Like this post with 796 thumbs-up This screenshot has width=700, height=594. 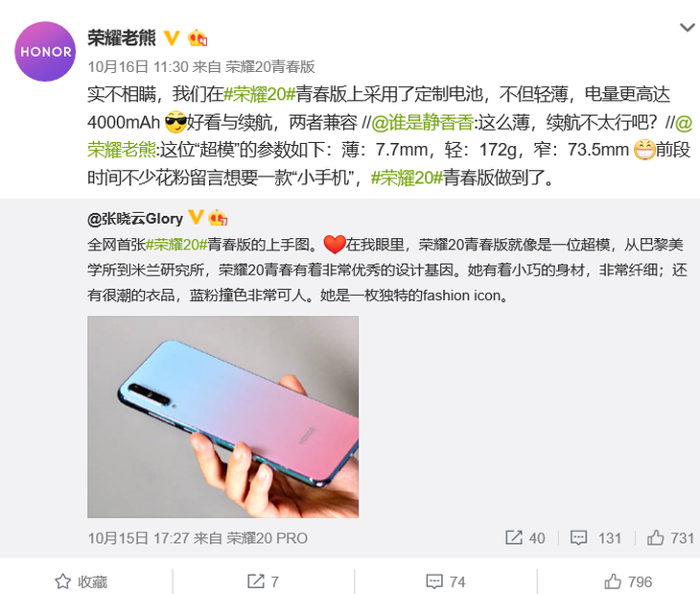pyautogui.click(x=628, y=582)
